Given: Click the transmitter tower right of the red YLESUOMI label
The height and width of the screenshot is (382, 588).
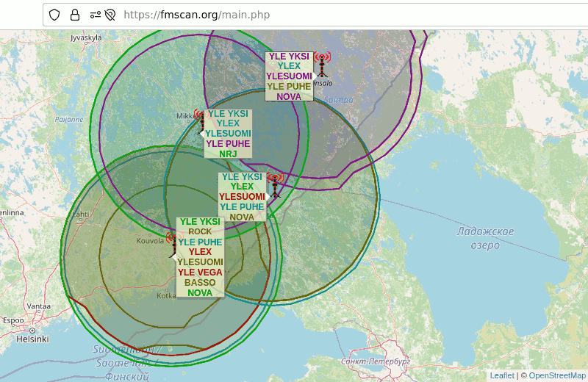Looking at the screenshot, I should tap(275, 185).
